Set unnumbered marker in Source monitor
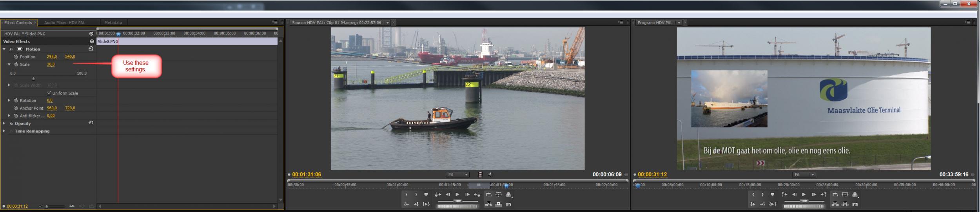 (x=426, y=195)
